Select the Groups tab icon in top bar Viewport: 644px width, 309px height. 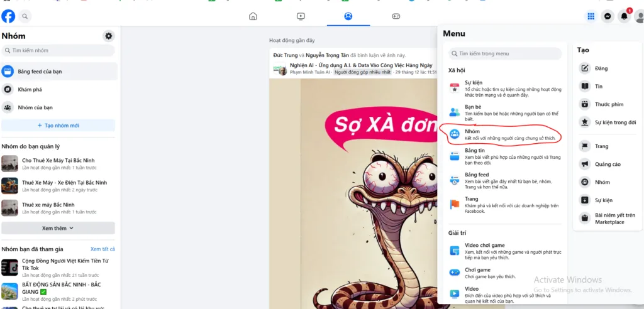(348, 16)
